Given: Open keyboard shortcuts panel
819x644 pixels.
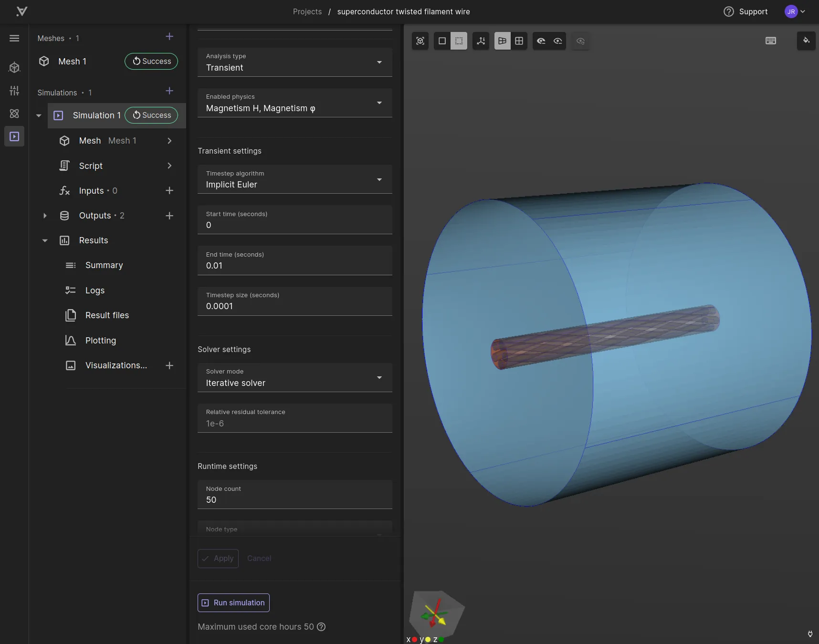Looking at the screenshot, I should tap(771, 41).
